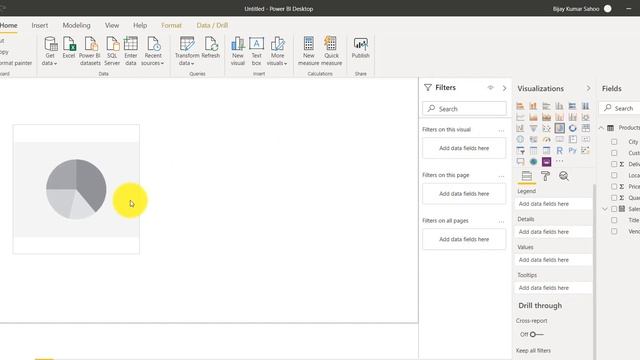Select the Python visual

click(x=572, y=151)
